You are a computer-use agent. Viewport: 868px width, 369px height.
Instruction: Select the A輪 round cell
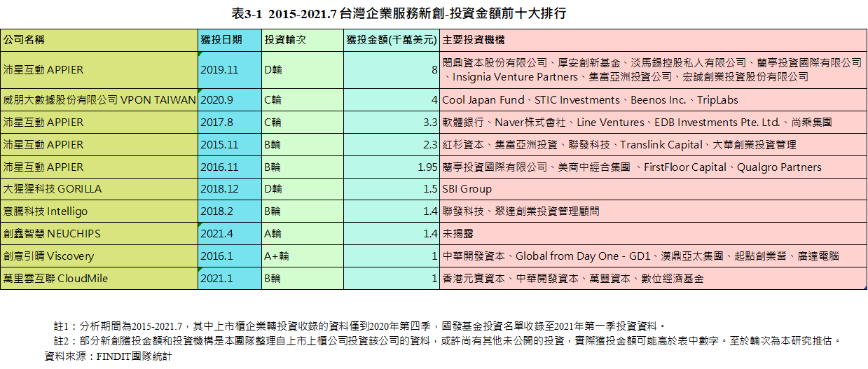pos(303,234)
